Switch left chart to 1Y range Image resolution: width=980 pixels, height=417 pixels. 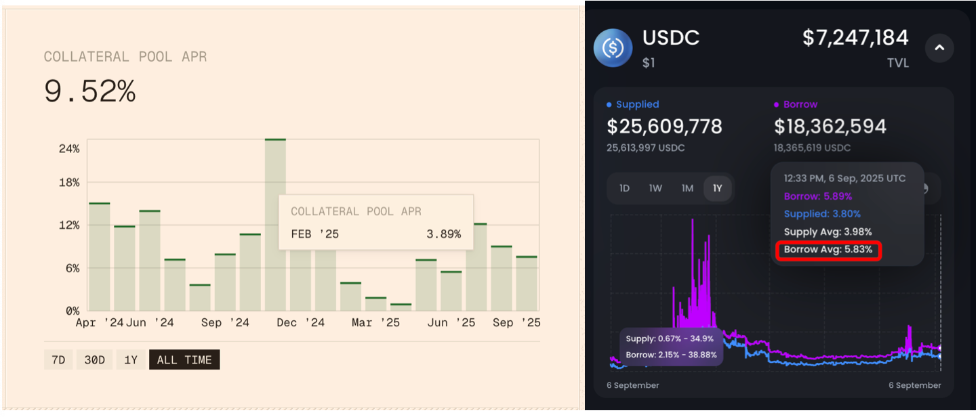click(x=131, y=360)
